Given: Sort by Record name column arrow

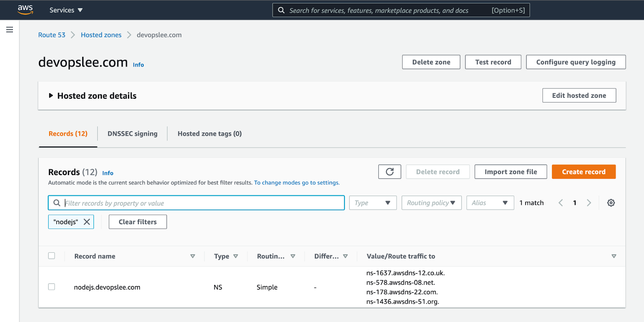Looking at the screenshot, I should click(x=193, y=256).
